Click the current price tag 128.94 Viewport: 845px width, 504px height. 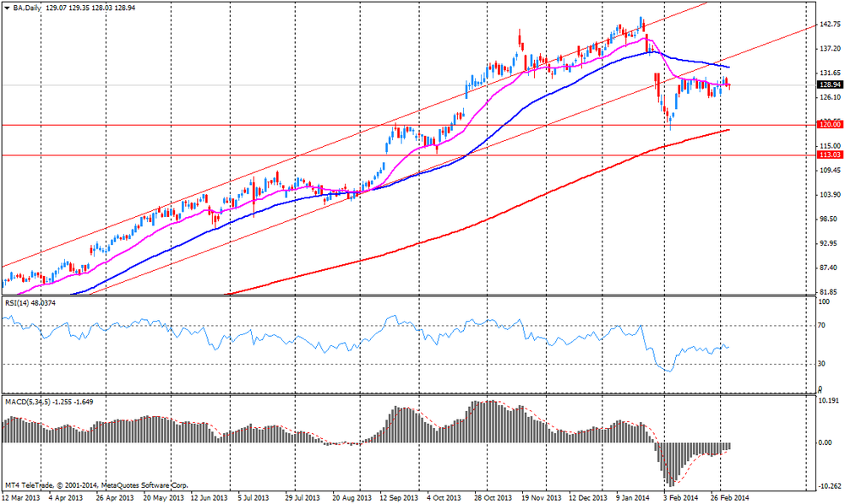830,84
